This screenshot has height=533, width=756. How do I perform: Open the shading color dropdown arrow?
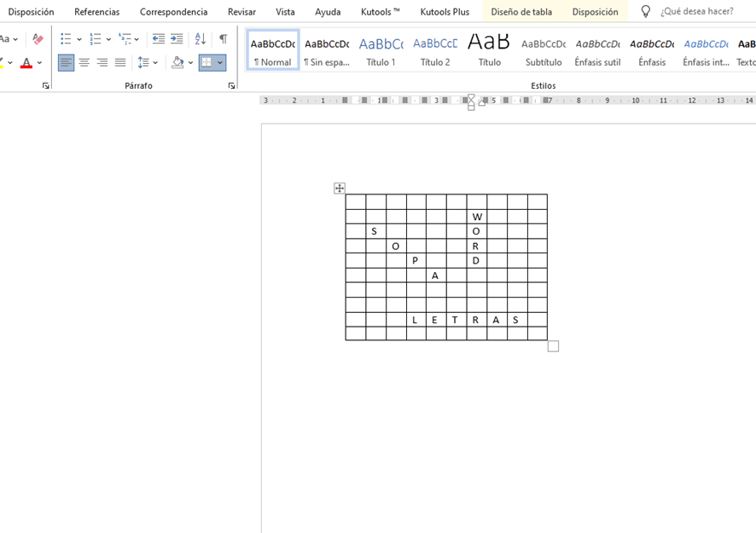[190, 62]
